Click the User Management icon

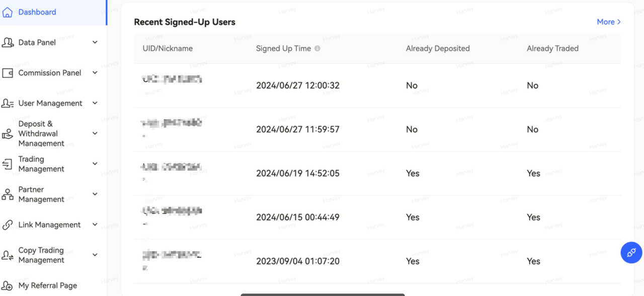(8, 103)
